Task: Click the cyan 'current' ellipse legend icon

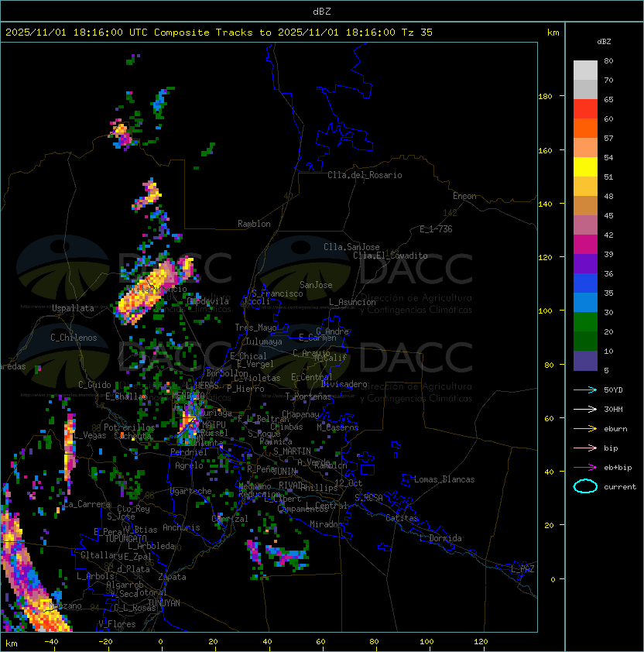Action: click(585, 486)
